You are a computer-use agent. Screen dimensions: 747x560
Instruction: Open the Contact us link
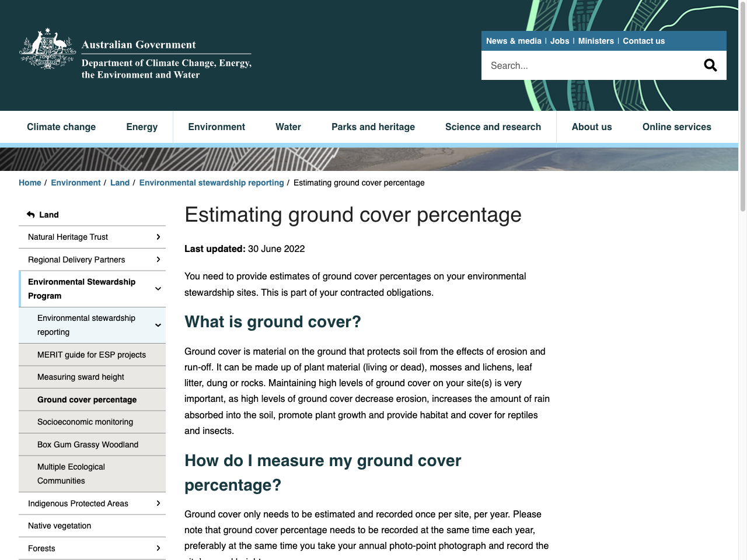(644, 41)
